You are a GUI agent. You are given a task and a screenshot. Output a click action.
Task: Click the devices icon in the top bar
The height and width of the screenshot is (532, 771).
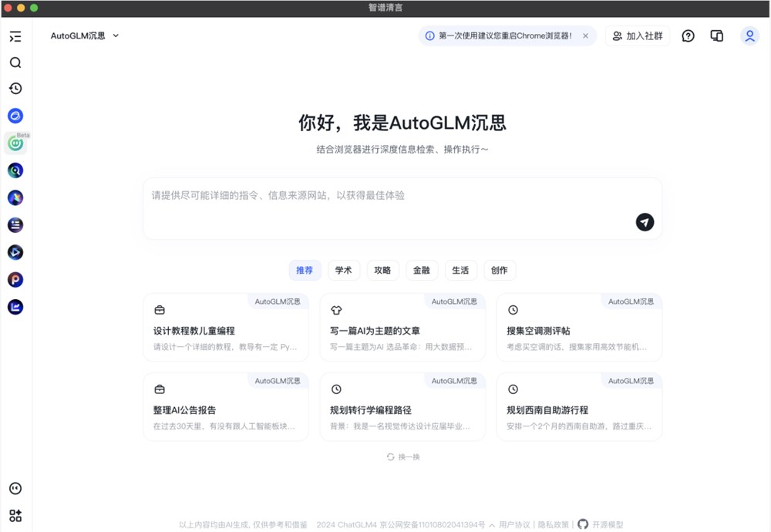point(717,35)
